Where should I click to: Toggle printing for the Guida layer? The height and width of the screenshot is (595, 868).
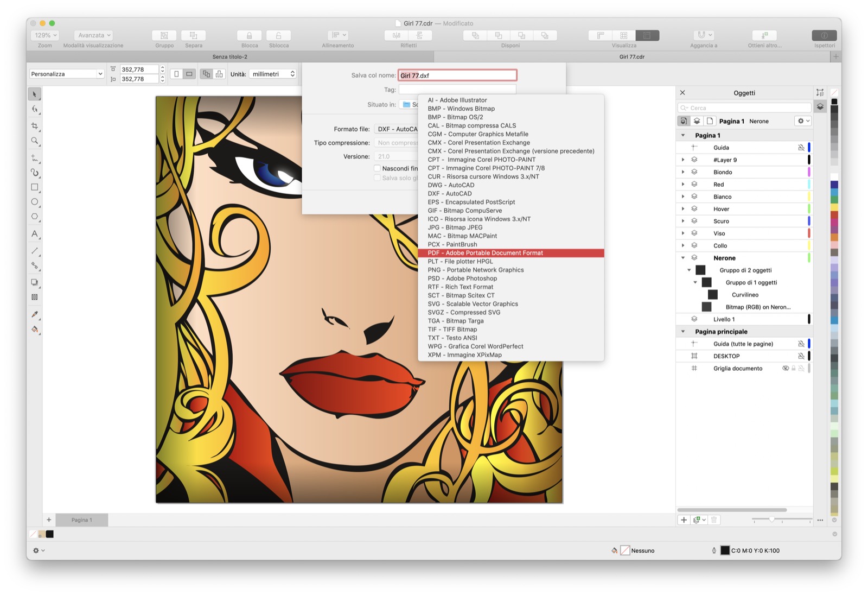801,148
